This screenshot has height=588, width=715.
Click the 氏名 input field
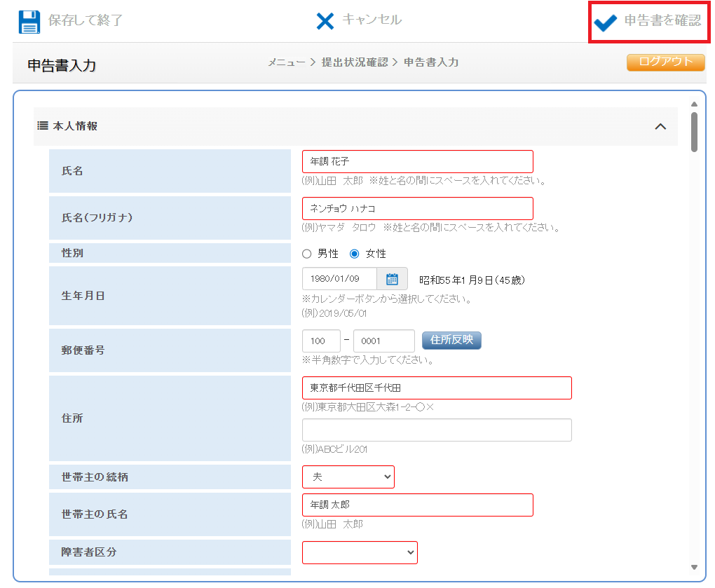[x=417, y=162]
